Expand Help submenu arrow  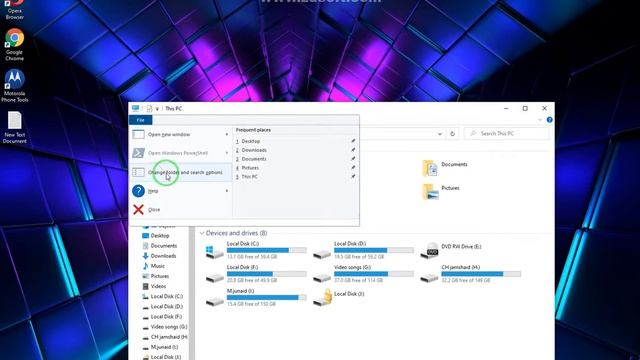point(227,191)
